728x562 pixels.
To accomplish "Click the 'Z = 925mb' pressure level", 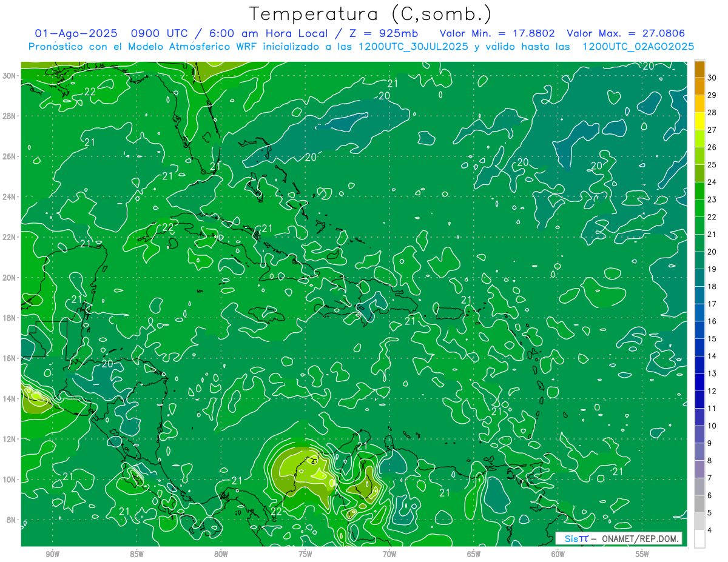I will [383, 34].
